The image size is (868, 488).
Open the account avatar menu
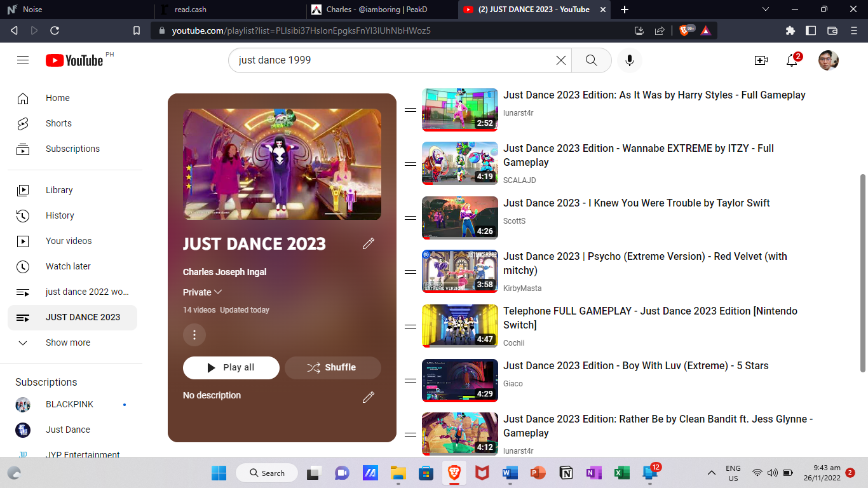tap(829, 60)
